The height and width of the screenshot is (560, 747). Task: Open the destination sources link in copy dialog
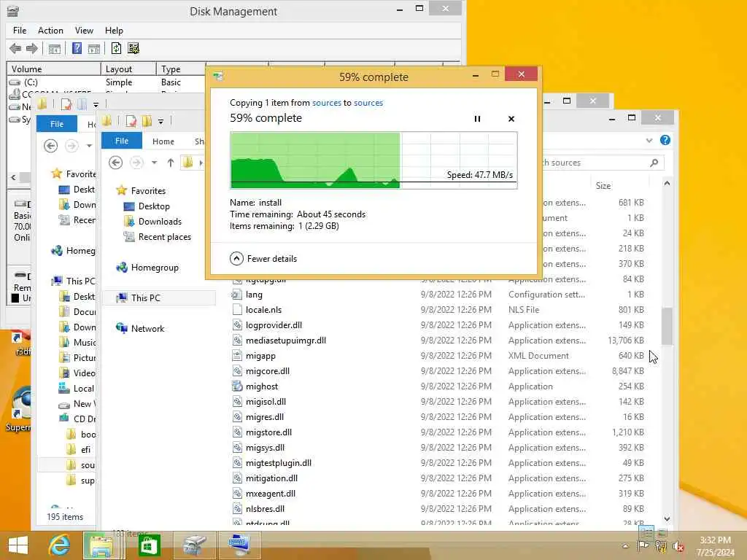click(x=368, y=103)
